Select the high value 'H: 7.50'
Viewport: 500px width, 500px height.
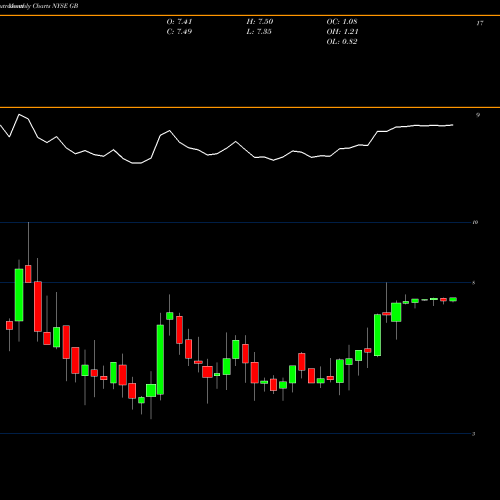[260, 22]
